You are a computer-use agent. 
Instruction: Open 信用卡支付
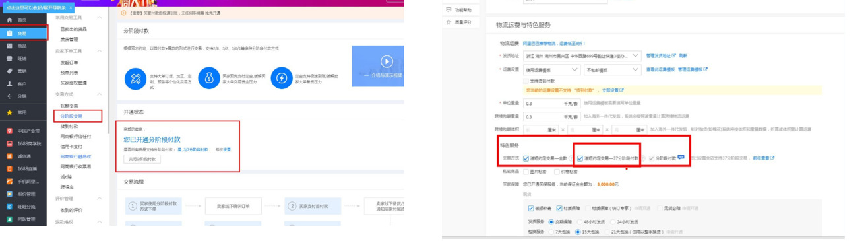[x=71, y=146]
